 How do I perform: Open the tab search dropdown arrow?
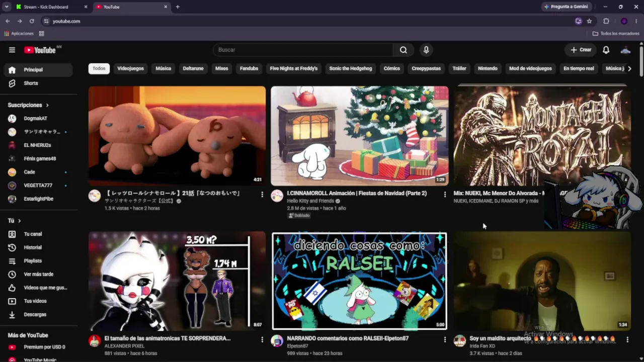pyautogui.click(x=7, y=7)
